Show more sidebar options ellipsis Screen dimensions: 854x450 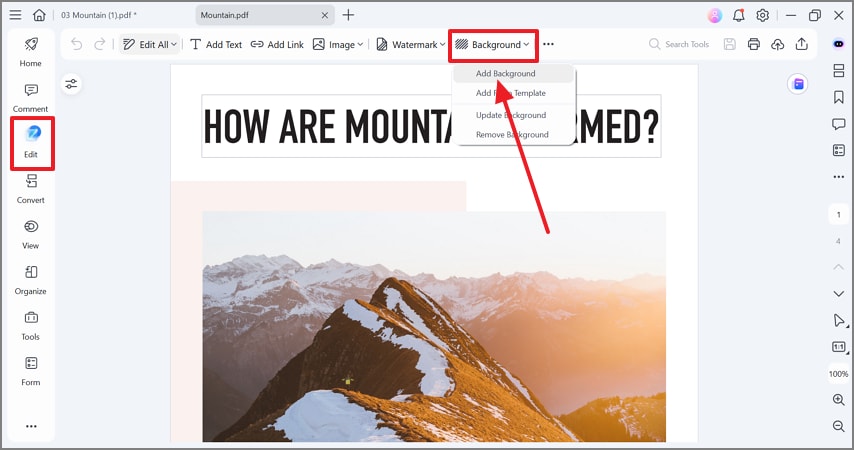31,426
